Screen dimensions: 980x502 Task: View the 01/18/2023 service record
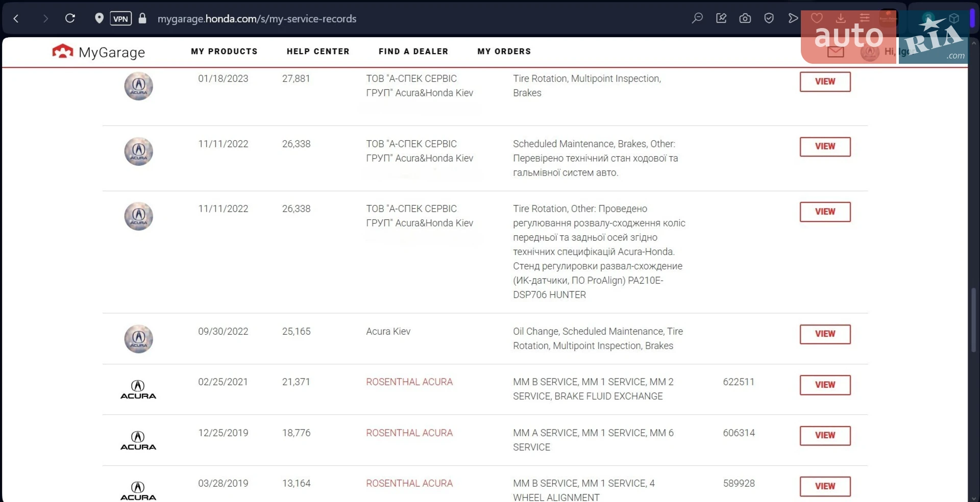pos(825,82)
